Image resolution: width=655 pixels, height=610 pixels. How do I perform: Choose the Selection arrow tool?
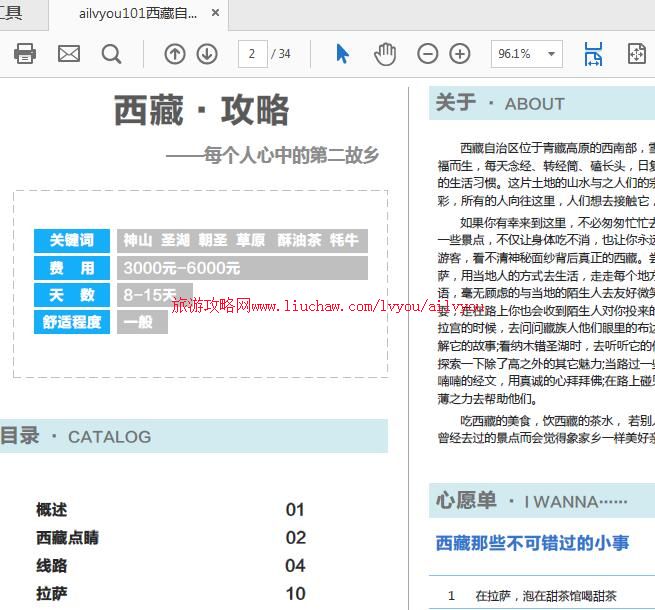click(343, 54)
